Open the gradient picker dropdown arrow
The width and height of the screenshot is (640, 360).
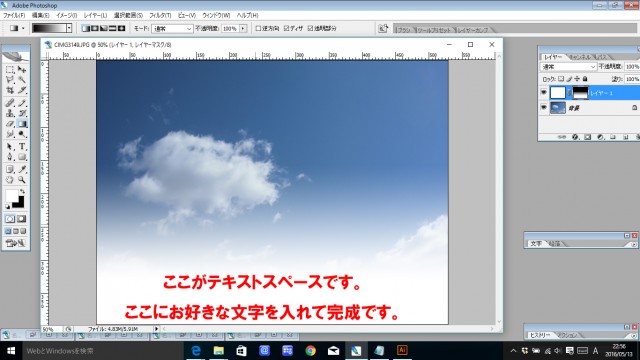pyautogui.click(x=69, y=28)
